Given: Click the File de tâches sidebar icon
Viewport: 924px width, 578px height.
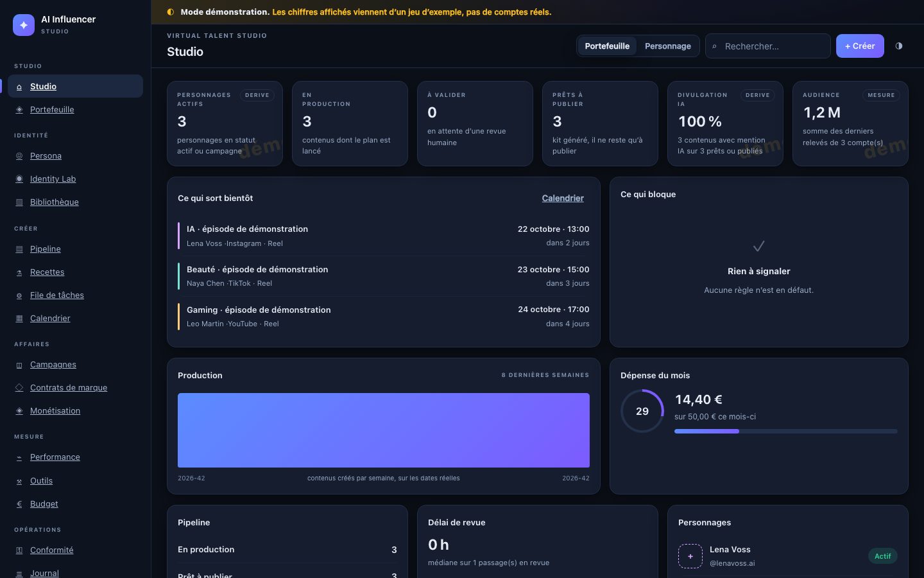Looking at the screenshot, I should (x=19, y=295).
